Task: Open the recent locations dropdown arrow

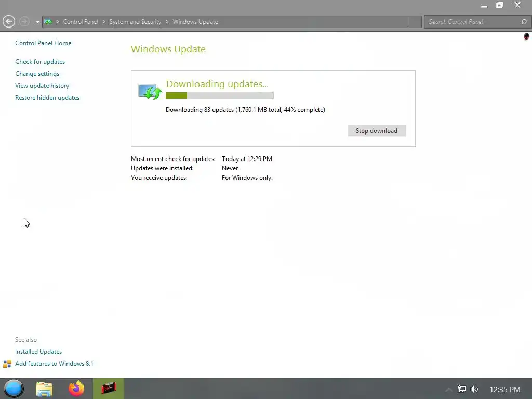Action: point(37,22)
